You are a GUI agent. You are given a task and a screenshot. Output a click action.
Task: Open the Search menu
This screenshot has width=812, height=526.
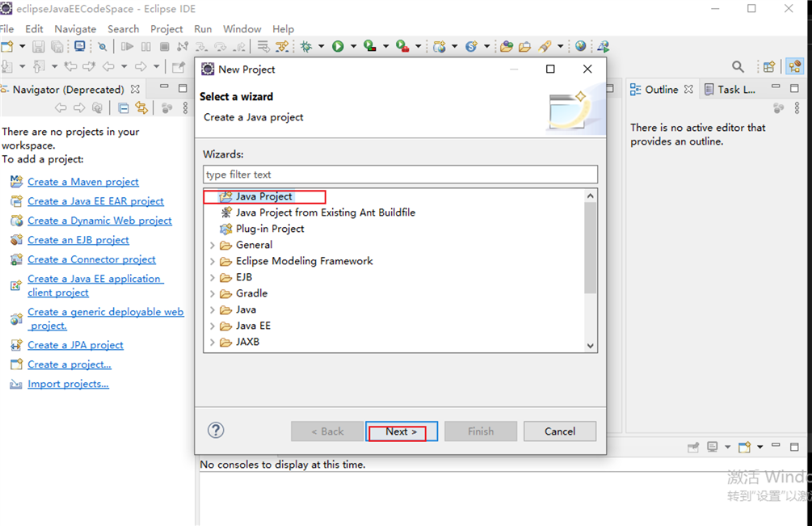click(124, 29)
